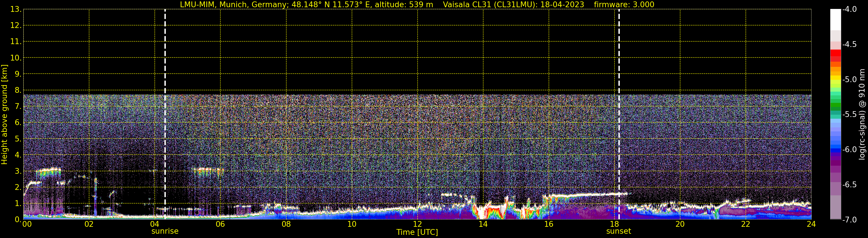Click the '-5.0' colorbar value
Image resolution: width=868 pixels, height=238 pixels.
pos(850,80)
